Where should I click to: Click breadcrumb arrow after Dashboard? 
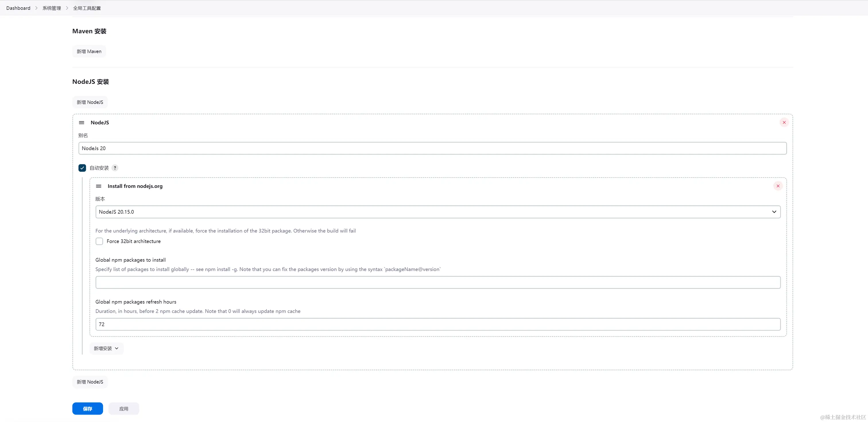tap(36, 8)
